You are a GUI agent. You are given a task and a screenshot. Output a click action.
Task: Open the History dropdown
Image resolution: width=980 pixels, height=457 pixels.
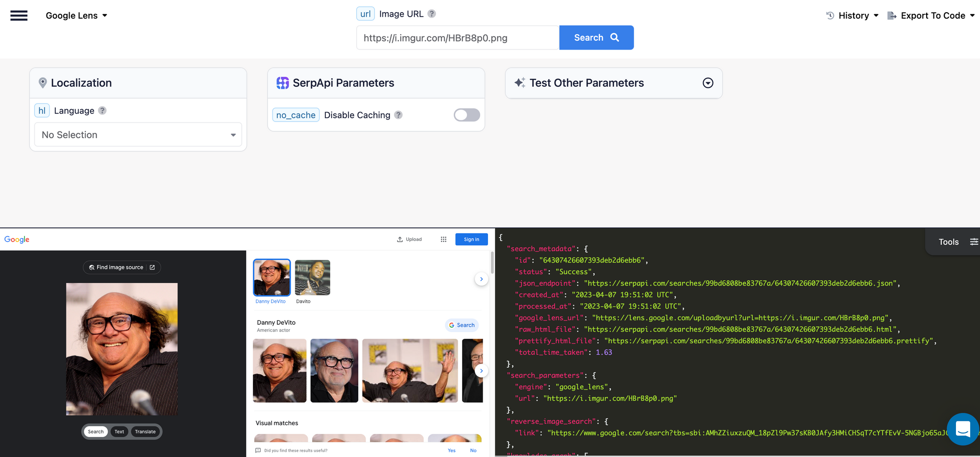[853, 16]
